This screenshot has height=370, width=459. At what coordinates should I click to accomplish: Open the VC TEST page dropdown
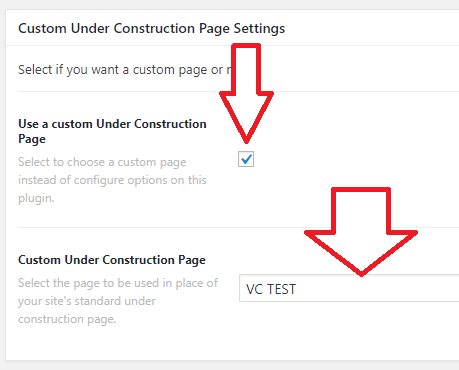click(349, 288)
